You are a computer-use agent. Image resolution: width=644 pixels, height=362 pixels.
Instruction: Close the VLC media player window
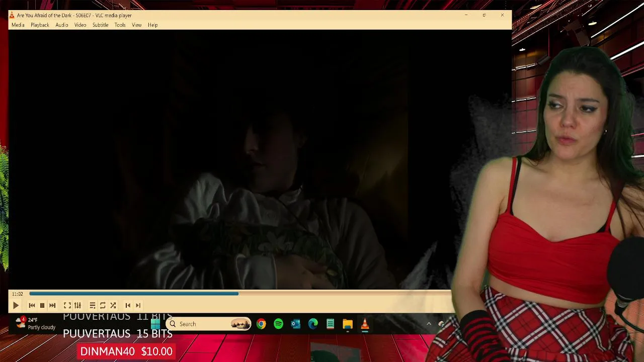[x=502, y=15]
